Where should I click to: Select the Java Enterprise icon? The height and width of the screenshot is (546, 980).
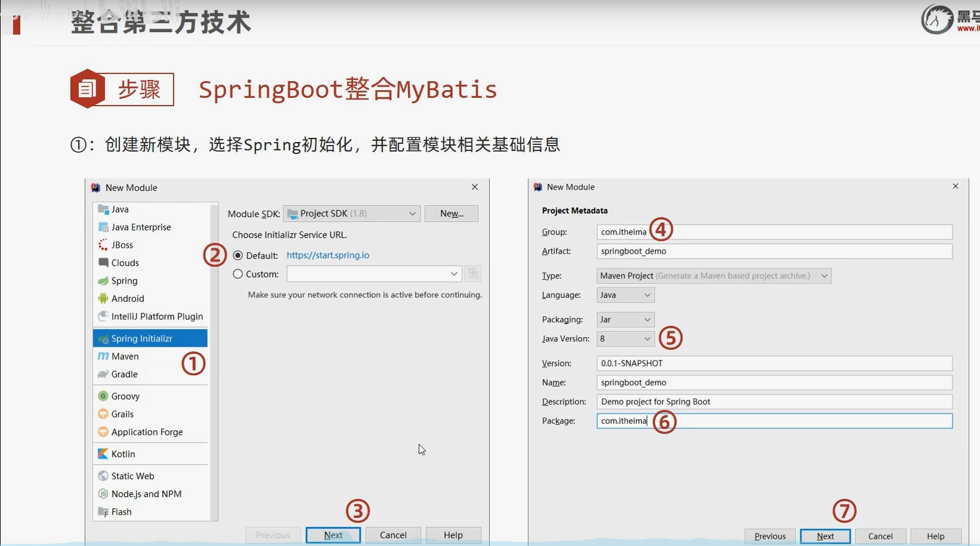(103, 227)
